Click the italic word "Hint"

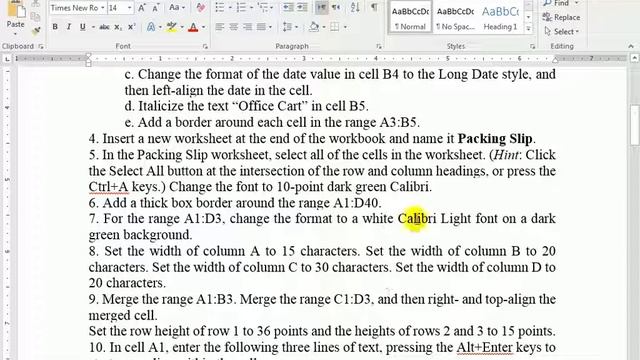point(506,155)
